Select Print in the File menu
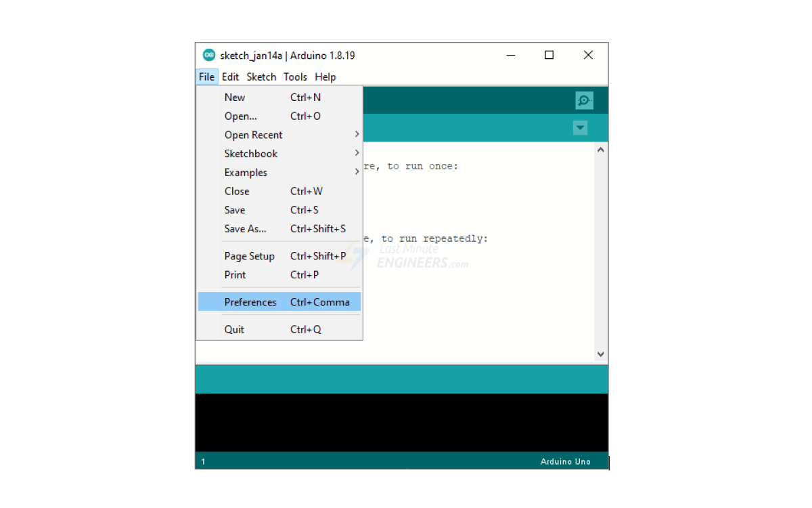The width and height of the screenshot is (812, 508). tap(279, 275)
